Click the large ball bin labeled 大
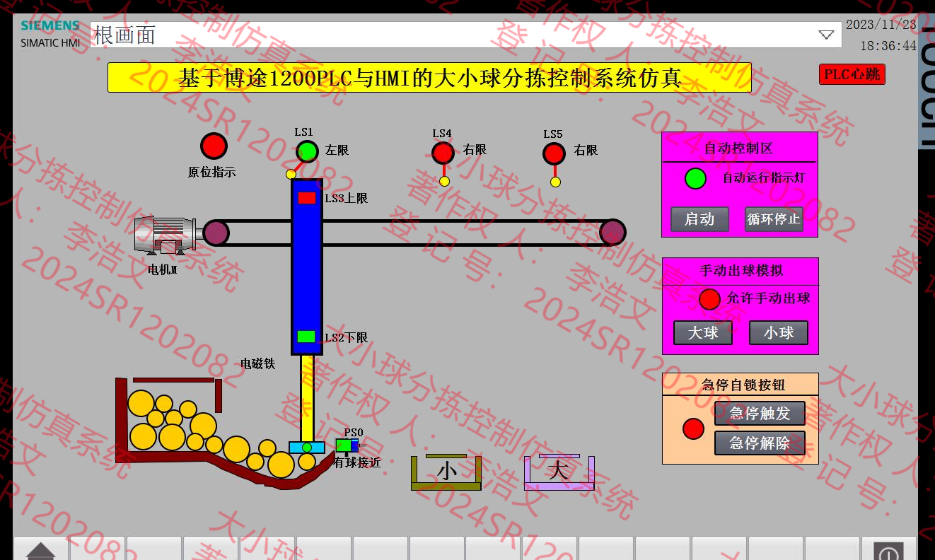 click(x=559, y=472)
